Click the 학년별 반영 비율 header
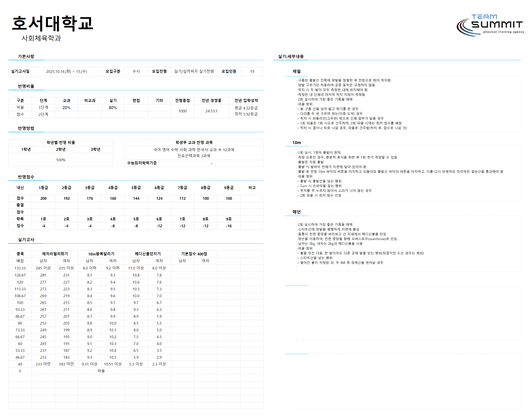 [61, 142]
